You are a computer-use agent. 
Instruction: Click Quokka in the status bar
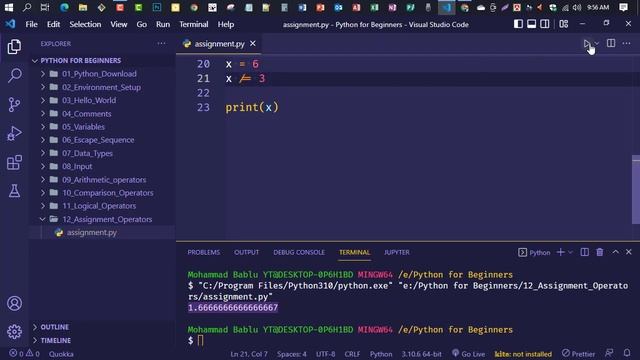click(x=61, y=353)
